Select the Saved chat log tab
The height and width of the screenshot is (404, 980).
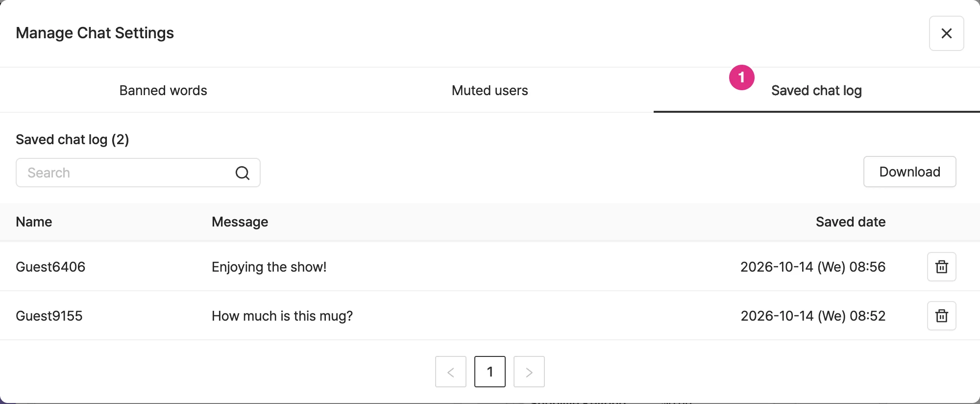816,90
